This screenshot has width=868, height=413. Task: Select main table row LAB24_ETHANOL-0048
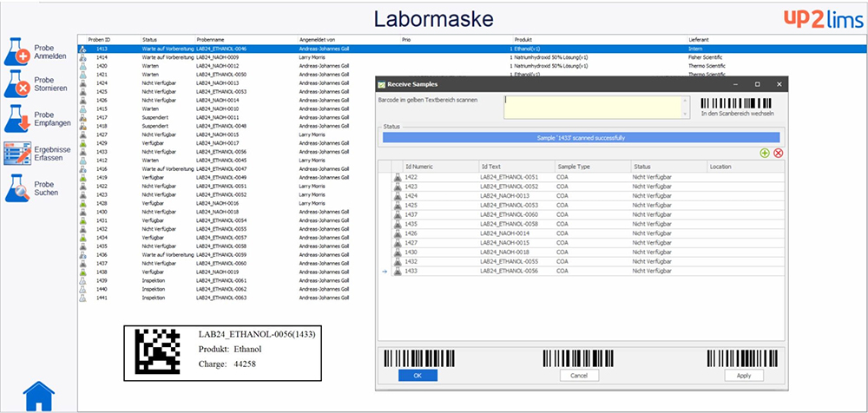pyautogui.click(x=227, y=126)
